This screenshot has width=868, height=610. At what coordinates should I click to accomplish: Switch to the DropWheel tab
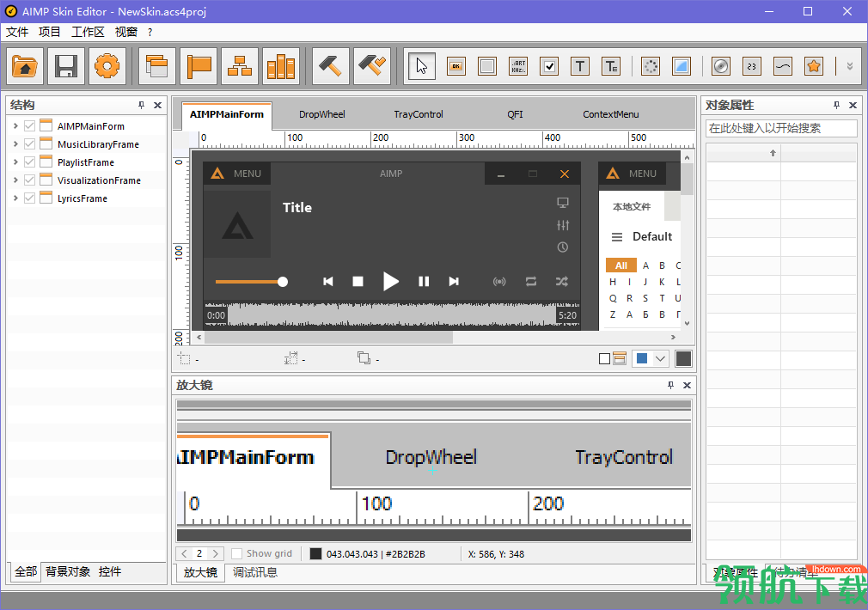pyautogui.click(x=321, y=114)
